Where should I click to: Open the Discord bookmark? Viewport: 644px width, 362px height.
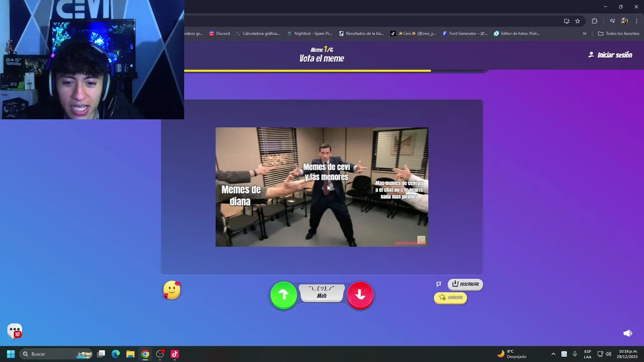point(219,34)
